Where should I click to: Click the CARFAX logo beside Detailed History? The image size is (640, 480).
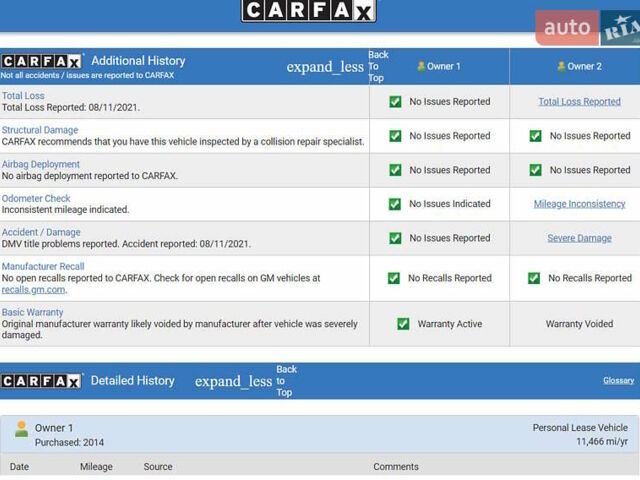coord(41,381)
